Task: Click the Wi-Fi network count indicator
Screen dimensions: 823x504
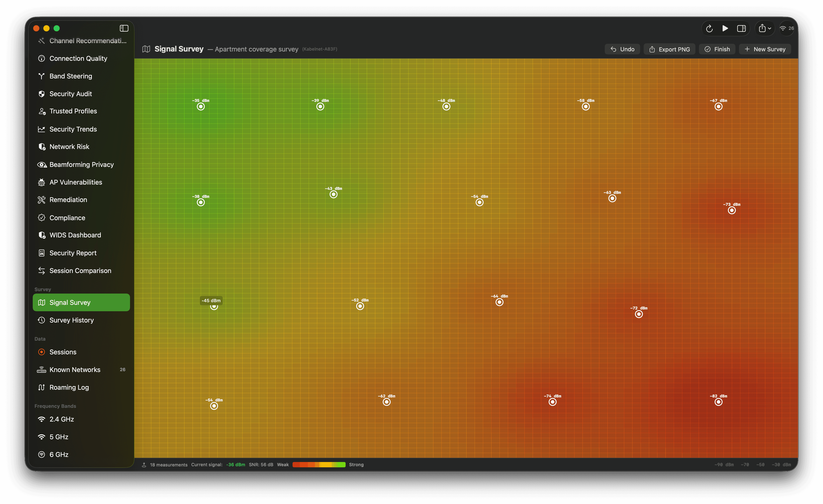Action: (x=787, y=29)
